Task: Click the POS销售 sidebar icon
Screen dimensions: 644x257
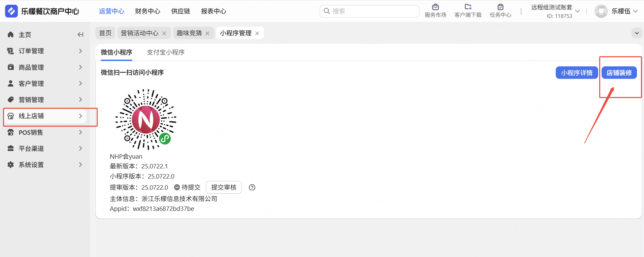Action: point(11,132)
